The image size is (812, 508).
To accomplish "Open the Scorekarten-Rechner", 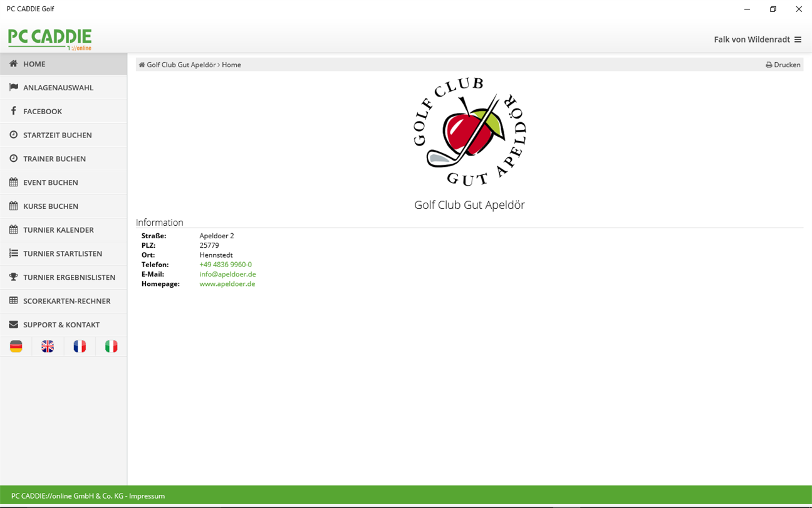I will 63,301.
